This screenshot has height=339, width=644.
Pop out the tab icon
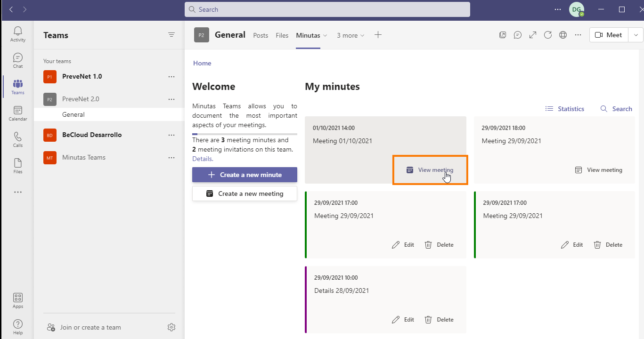pyautogui.click(x=503, y=35)
